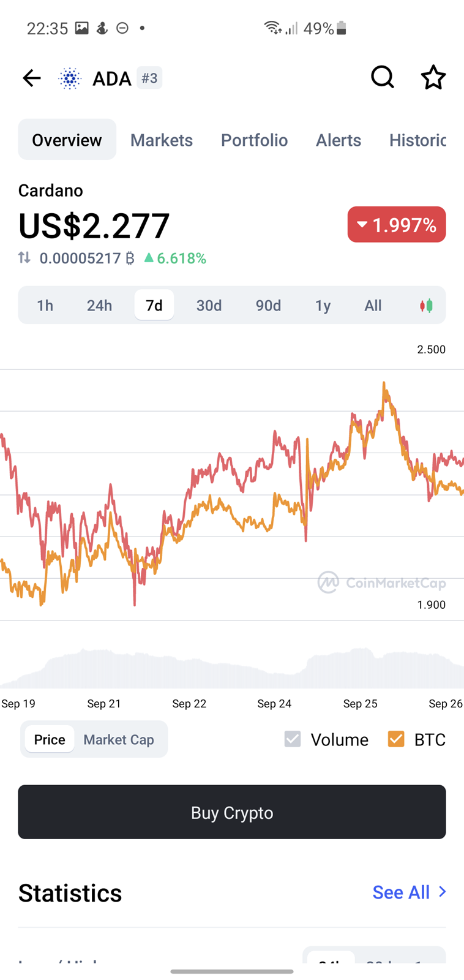The width and height of the screenshot is (464, 980).
Task: Add ADA to watchlist with star icon
Action: [x=433, y=77]
